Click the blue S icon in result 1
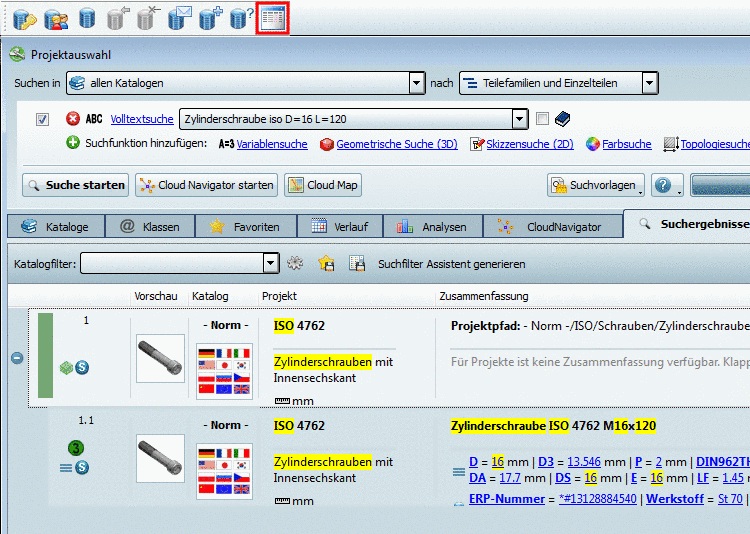750x534 pixels. (x=82, y=367)
